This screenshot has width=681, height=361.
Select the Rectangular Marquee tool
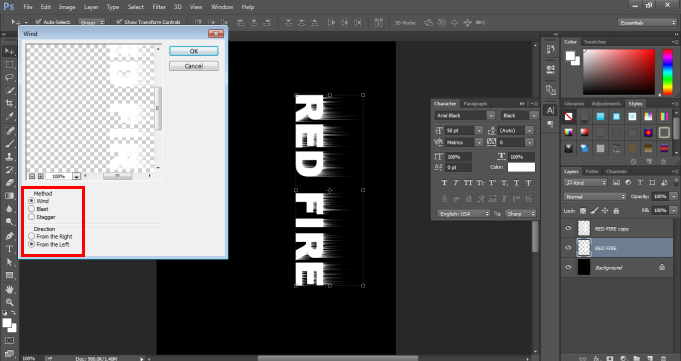[9, 64]
